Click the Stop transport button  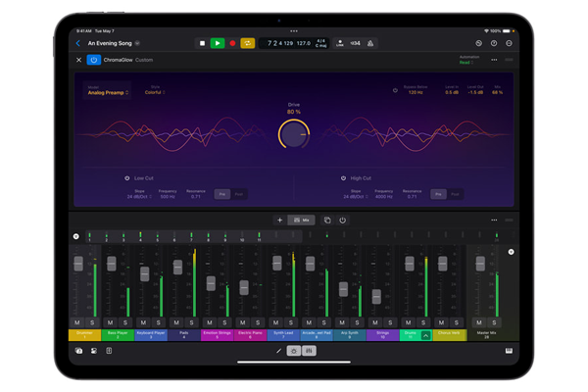(203, 43)
